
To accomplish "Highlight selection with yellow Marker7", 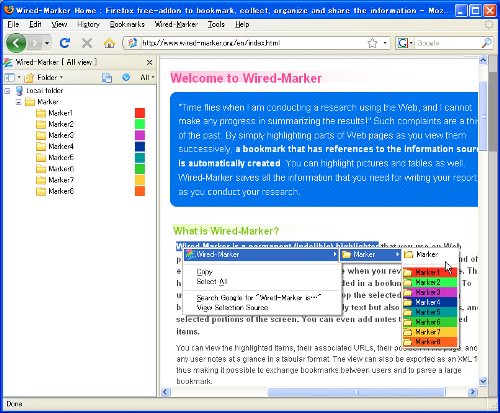I will pos(430,332).
